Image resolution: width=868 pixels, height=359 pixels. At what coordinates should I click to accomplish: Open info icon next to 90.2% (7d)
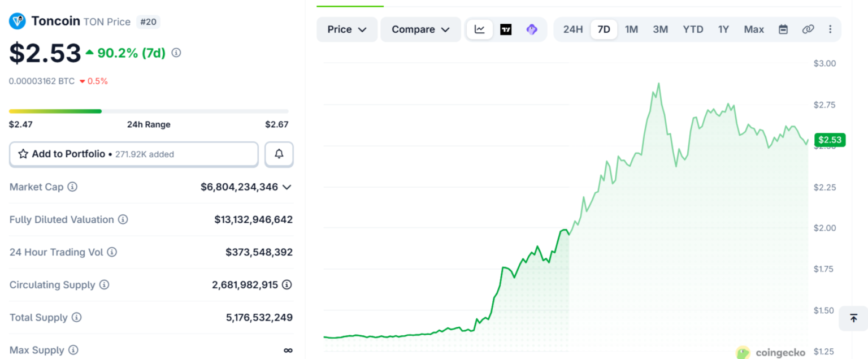pyautogui.click(x=176, y=53)
